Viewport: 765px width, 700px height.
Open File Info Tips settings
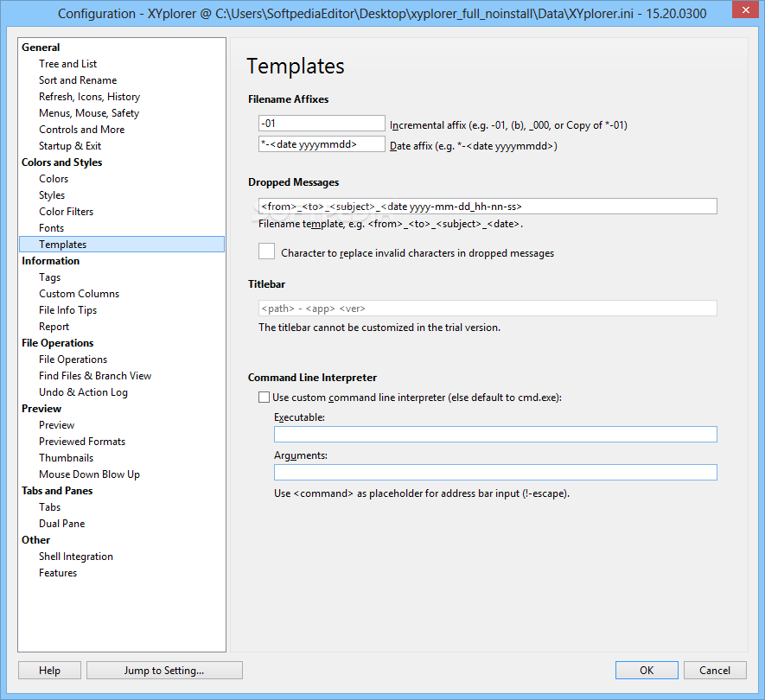coord(67,310)
